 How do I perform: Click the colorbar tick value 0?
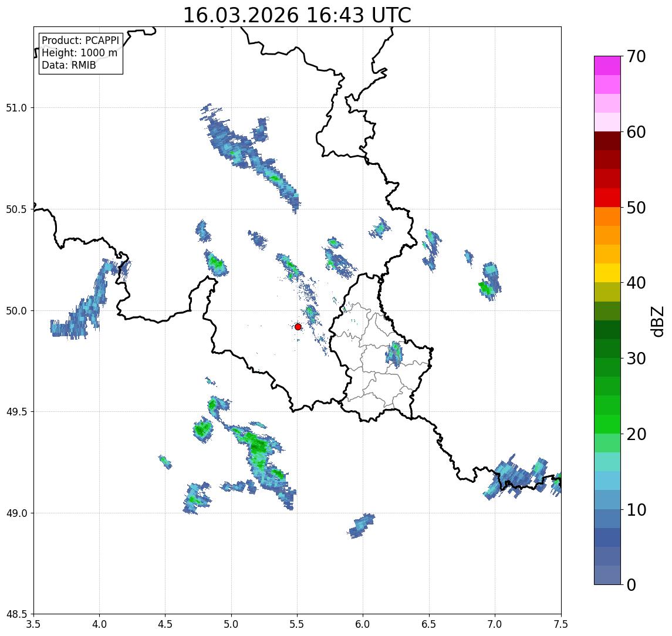(x=632, y=584)
